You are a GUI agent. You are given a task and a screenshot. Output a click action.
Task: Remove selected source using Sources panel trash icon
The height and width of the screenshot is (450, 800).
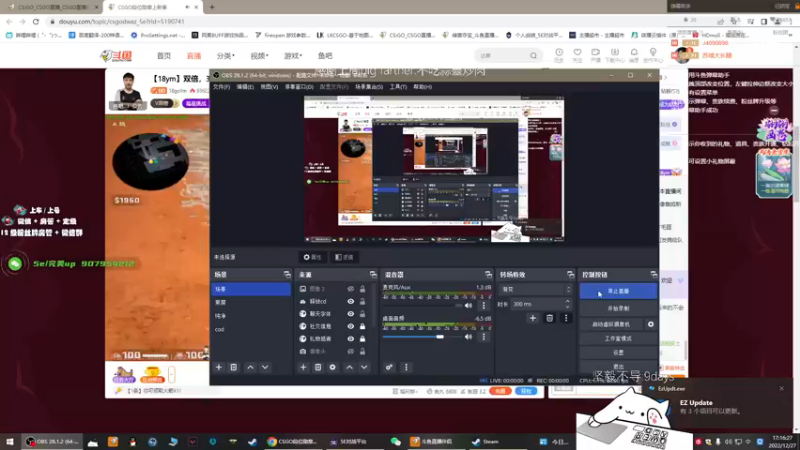pos(318,367)
